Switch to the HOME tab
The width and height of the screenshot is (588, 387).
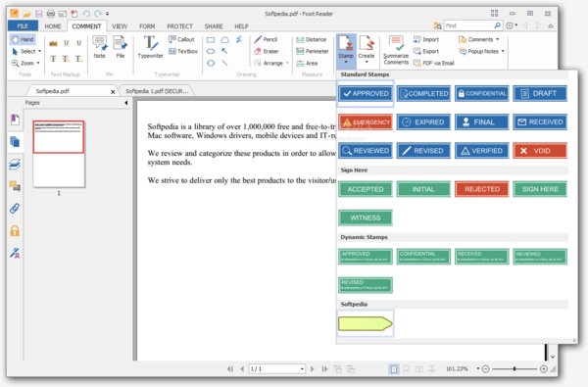pos(53,26)
